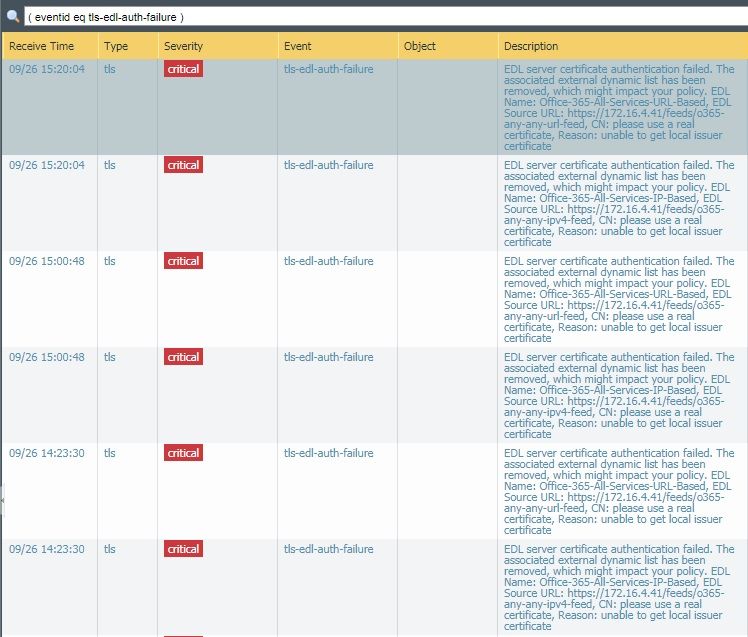Open description of 15:20:04 IP-Based EDL failure

pos(618,203)
